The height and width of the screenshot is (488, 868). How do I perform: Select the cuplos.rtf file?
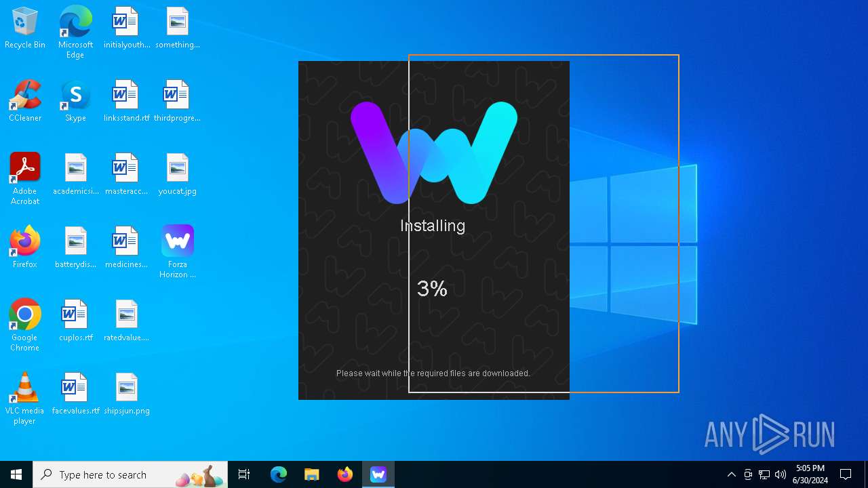coord(76,321)
